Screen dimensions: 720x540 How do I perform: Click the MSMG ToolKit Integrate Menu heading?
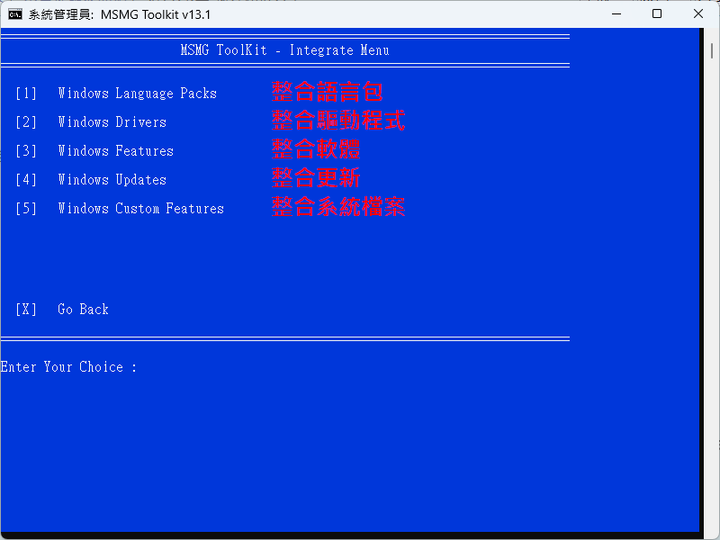[285, 50]
